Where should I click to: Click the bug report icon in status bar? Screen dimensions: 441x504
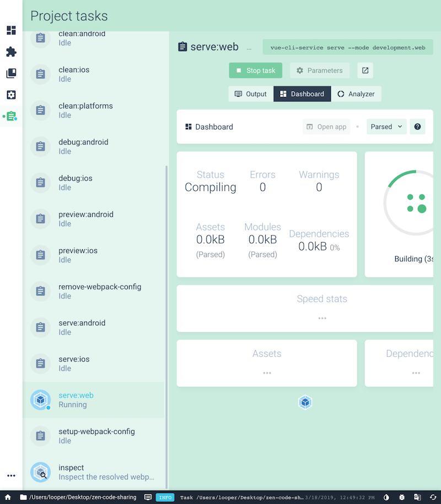point(402,497)
